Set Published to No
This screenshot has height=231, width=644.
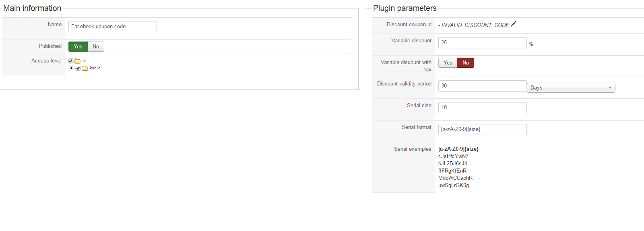96,47
